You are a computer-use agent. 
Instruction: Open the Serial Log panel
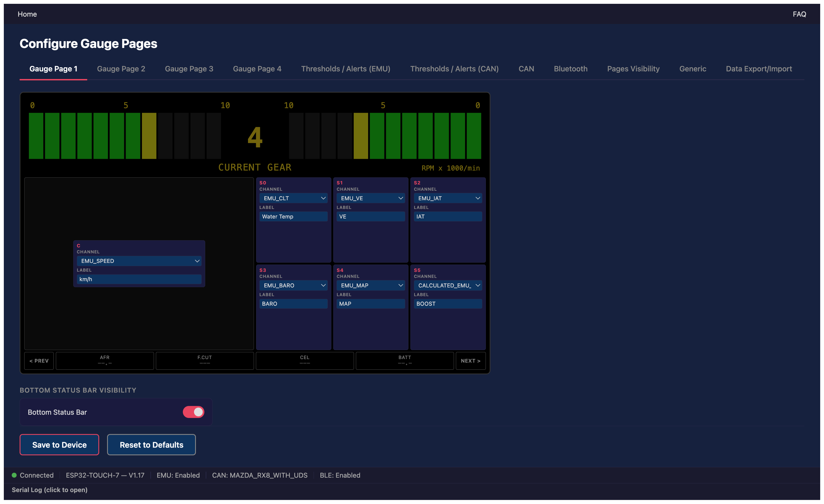click(x=50, y=490)
